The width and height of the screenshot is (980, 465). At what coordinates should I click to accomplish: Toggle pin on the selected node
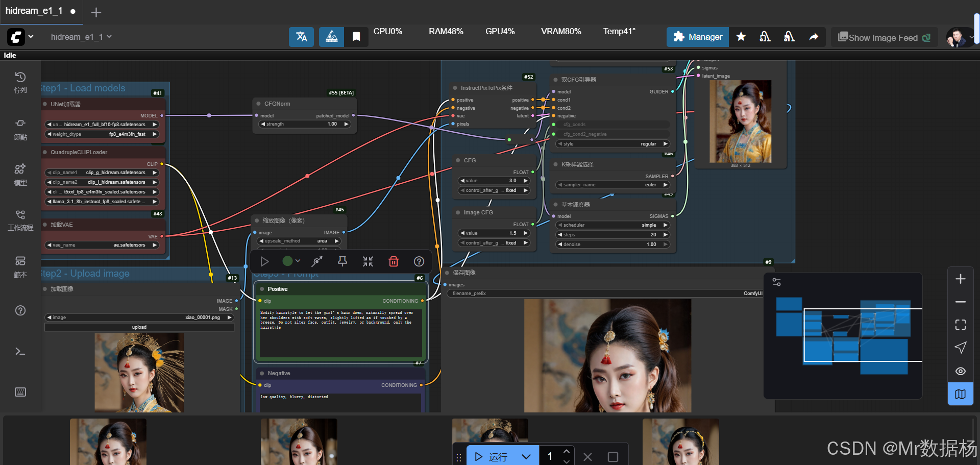pos(342,261)
